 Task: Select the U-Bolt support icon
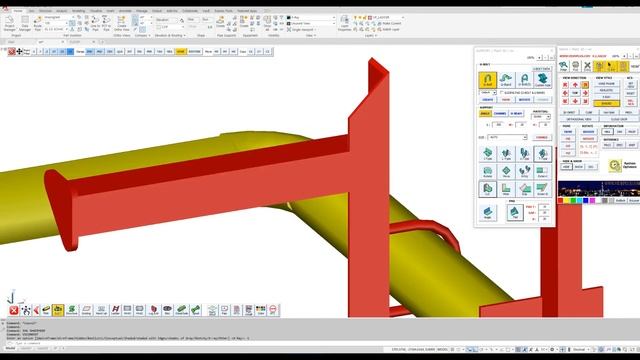point(487,80)
